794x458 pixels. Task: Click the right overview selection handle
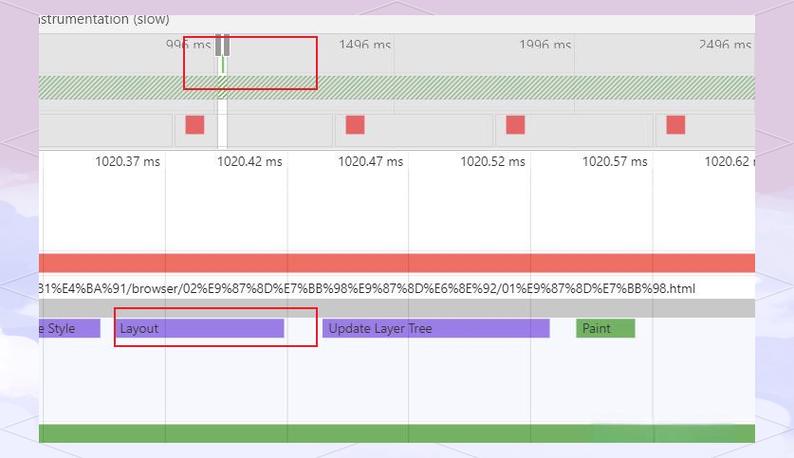click(x=227, y=45)
